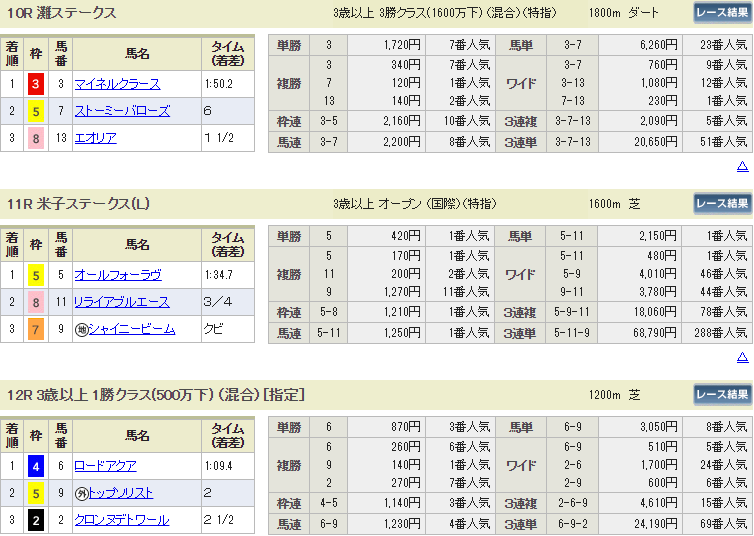This screenshot has width=754, height=536.
Task: Click the 5-11-9 trifecta combination in 11R
Action: 572,333
